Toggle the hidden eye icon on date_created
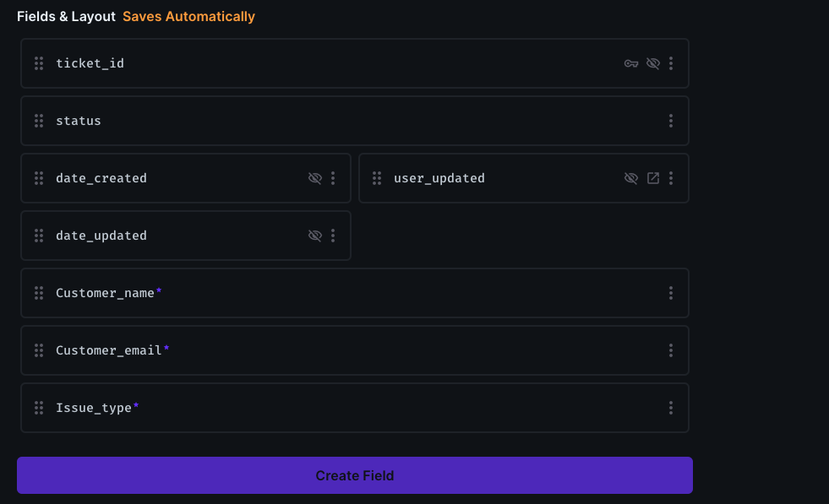 (315, 178)
